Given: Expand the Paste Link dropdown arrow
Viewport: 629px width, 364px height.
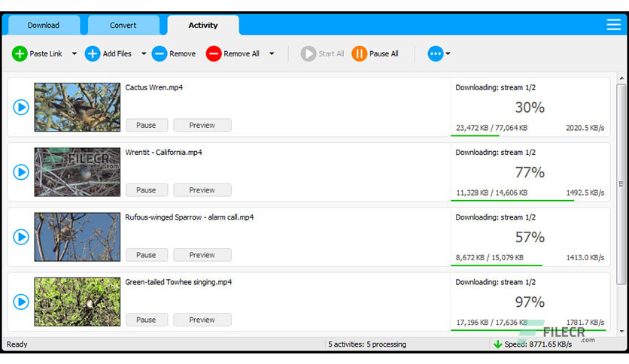Looking at the screenshot, I should coord(74,54).
